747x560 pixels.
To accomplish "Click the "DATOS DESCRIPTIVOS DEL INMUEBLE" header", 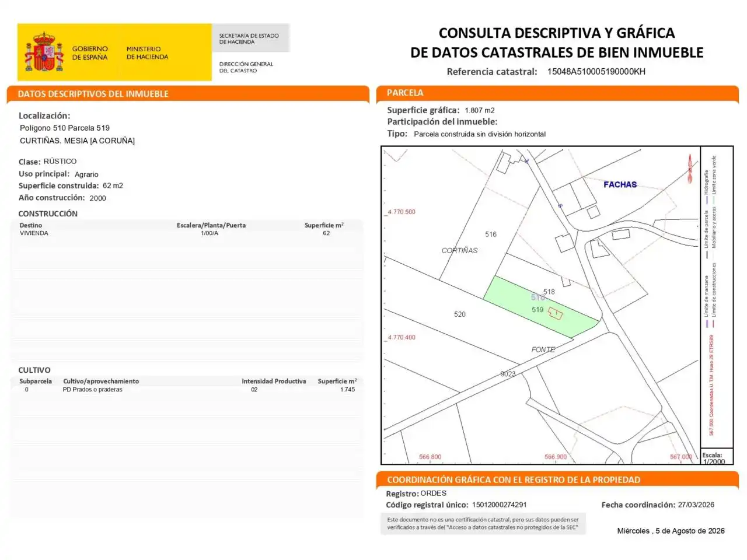I will (93, 94).
